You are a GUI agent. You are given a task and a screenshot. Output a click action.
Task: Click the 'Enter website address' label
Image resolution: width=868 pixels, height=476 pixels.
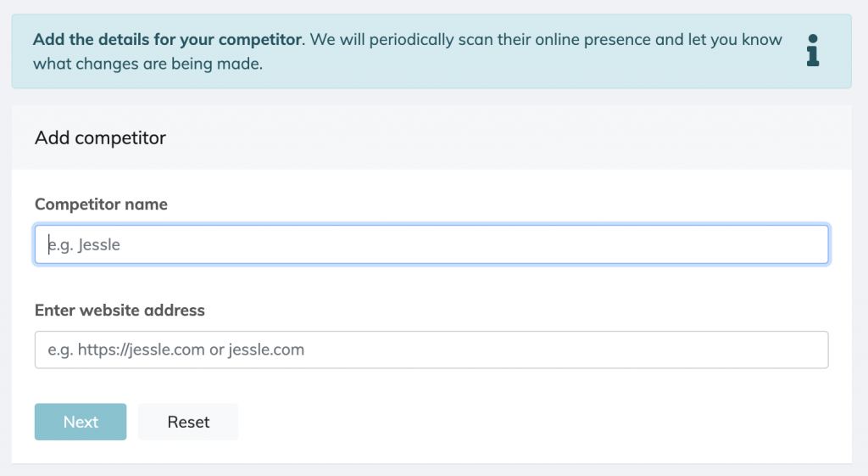[x=120, y=310]
